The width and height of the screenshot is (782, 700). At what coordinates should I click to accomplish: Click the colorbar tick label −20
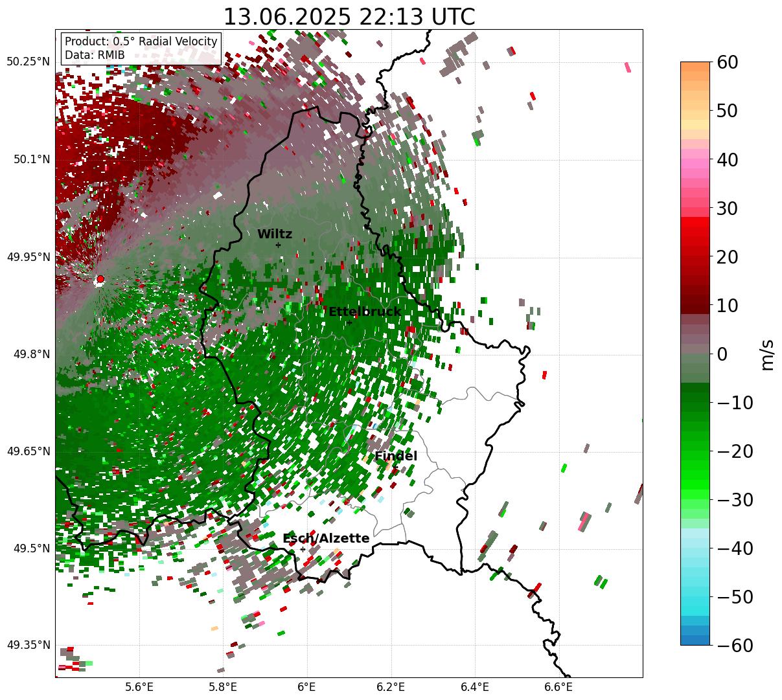point(735,451)
